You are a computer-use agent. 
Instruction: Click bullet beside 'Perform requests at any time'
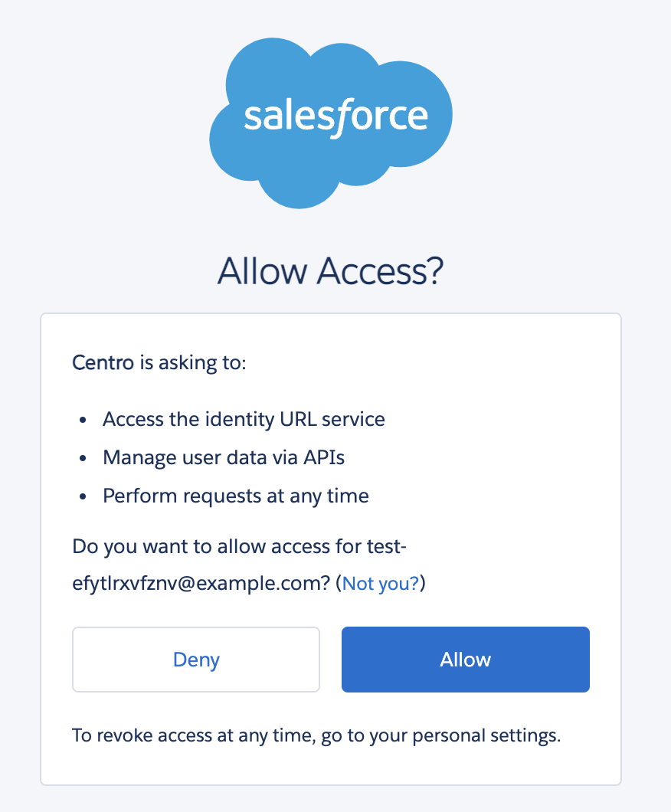coord(83,496)
